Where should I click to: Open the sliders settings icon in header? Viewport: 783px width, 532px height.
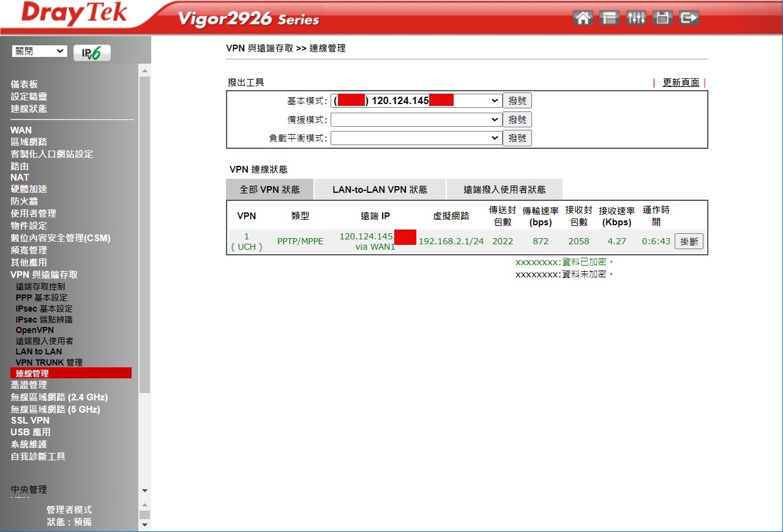point(635,18)
